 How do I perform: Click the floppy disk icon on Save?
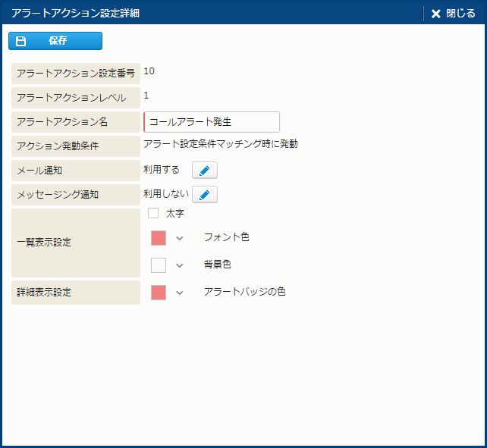point(21,41)
